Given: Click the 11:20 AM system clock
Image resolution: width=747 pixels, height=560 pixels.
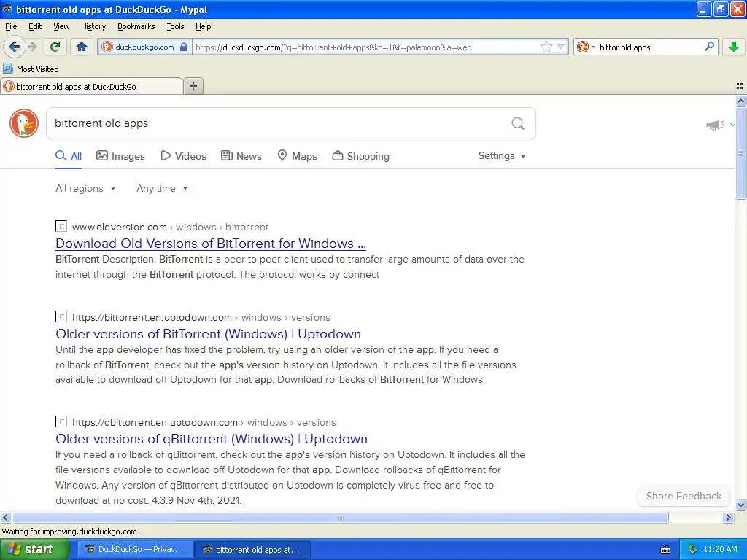Looking at the screenshot, I should click(720, 550).
